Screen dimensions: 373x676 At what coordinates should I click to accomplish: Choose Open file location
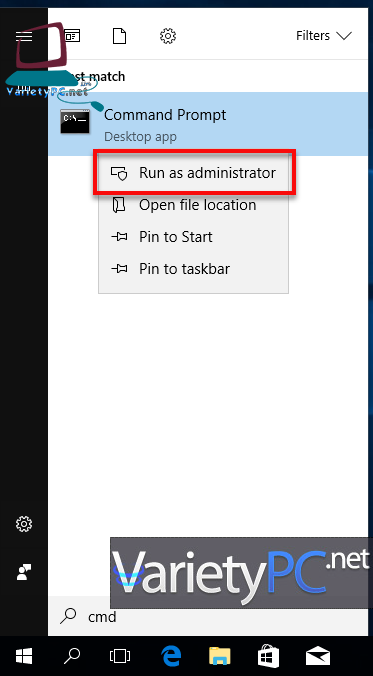194,205
